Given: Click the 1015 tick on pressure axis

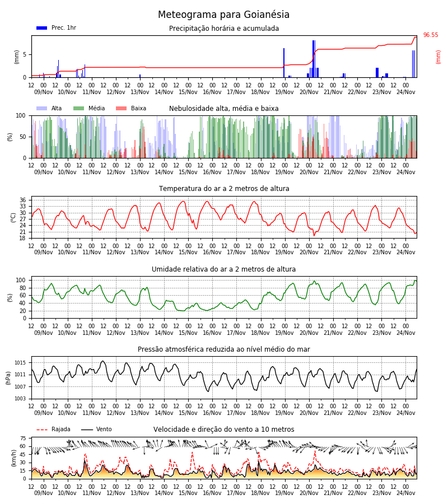Looking at the screenshot, I should (20, 363).
